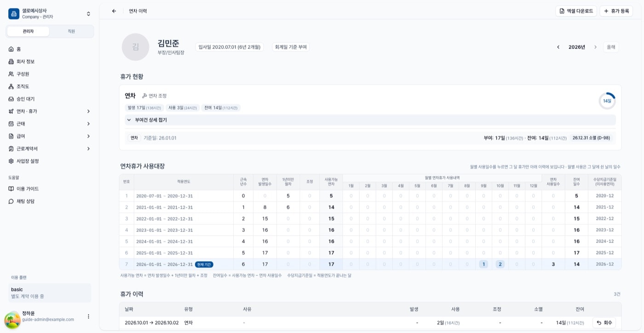Viewport: 644px width, 333px height.
Task: Switch to the 직원 tab
Action: (x=71, y=31)
